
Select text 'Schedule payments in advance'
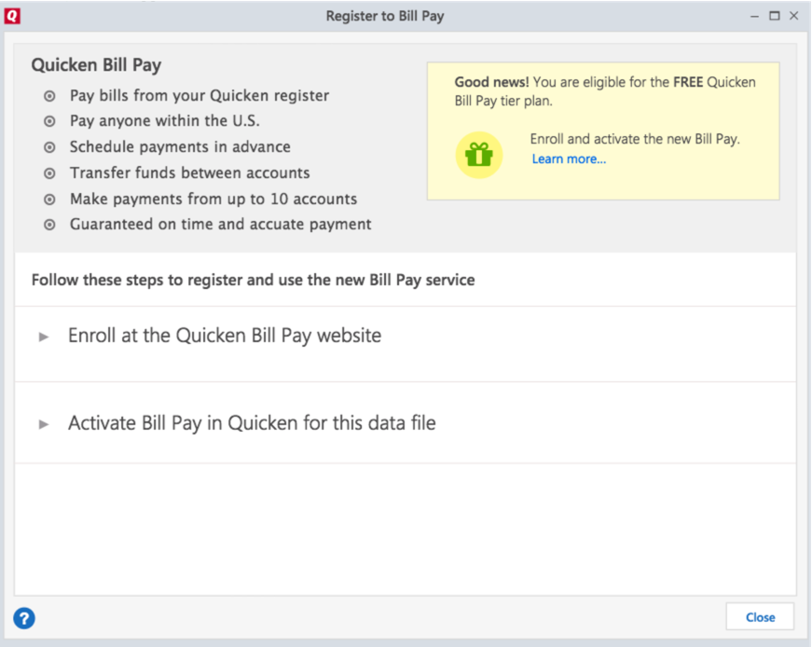point(180,146)
